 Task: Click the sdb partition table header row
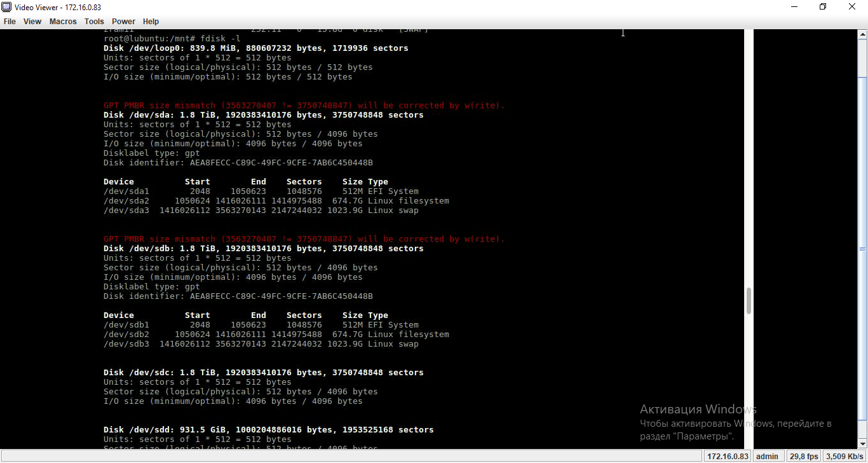point(246,315)
